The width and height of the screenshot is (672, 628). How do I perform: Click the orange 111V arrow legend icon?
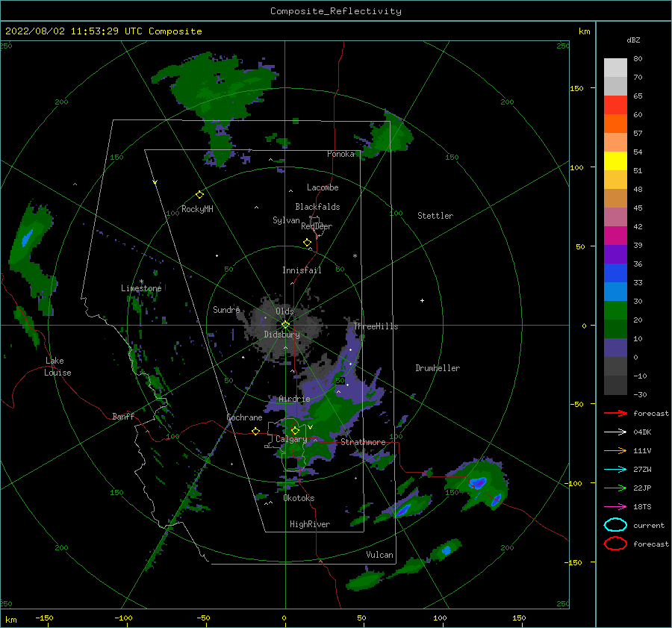pos(615,450)
